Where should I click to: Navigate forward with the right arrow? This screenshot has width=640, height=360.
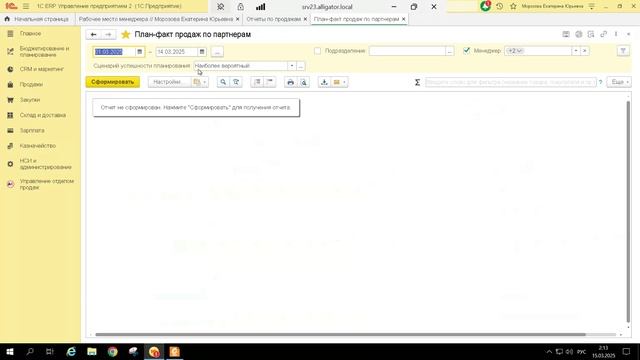click(108, 35)
